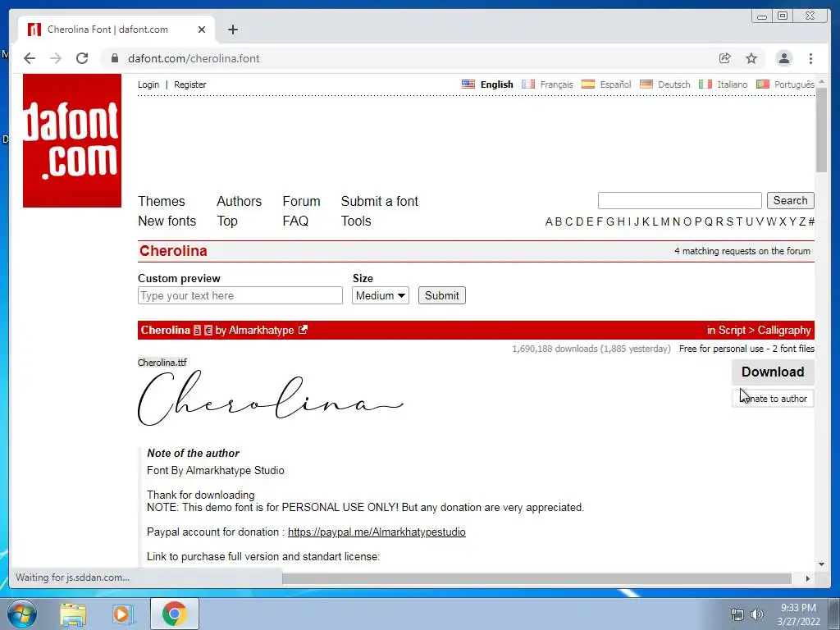Viewport: 840px width, 630px height.
Task: Open the Chrome three-dot menu
Action: (x=810, y=58)
